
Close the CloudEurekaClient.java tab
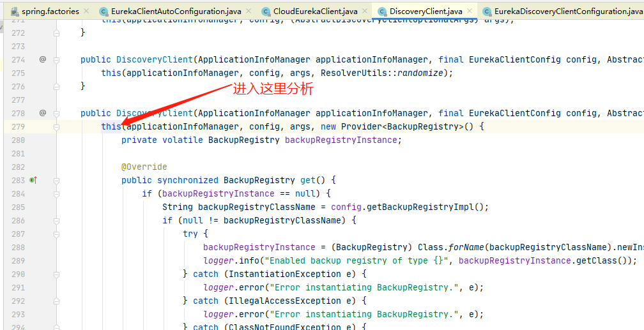[x=365, y=11]
